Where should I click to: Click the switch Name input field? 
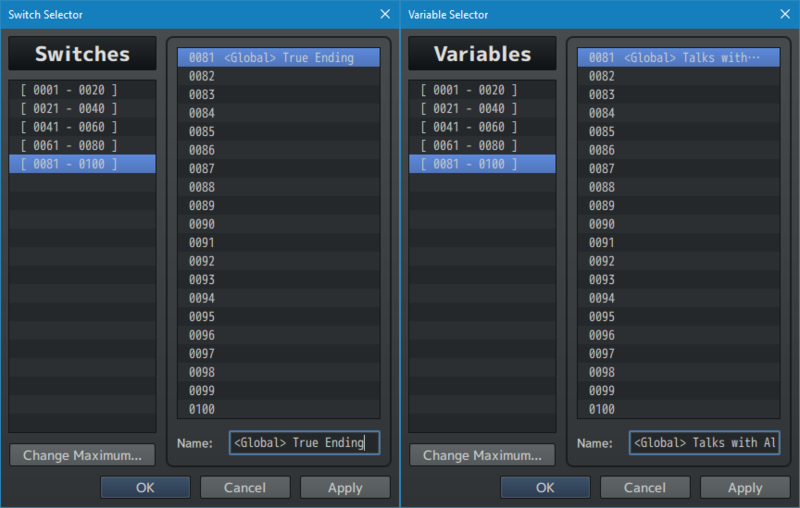pyautogui.click(x=304, y=442)
